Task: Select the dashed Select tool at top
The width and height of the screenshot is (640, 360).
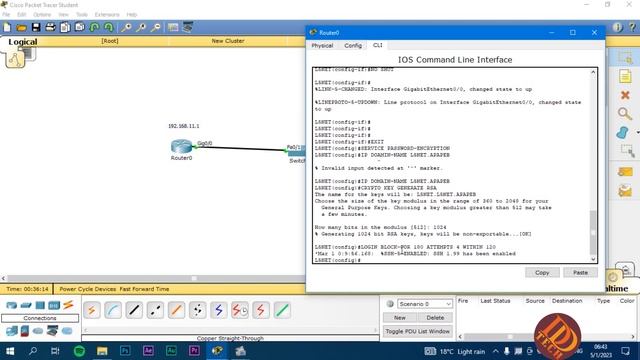Action: pyautogui.click(x=625, y=58)
